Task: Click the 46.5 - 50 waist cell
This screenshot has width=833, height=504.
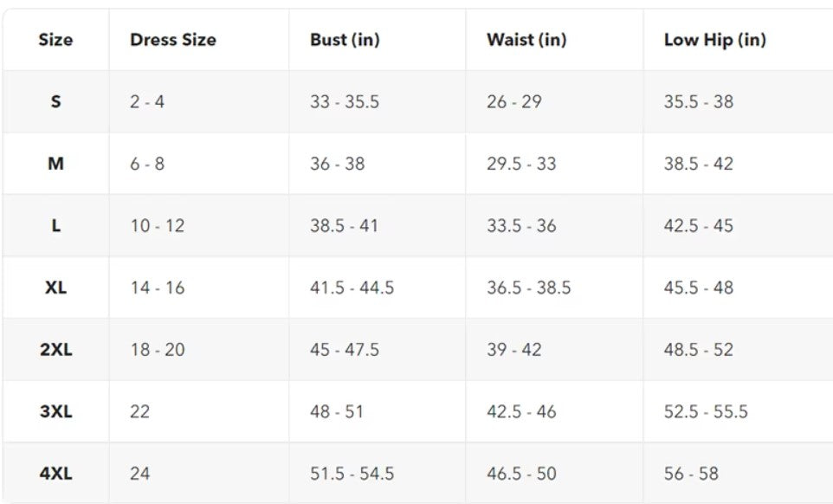Action: point(521,473)
